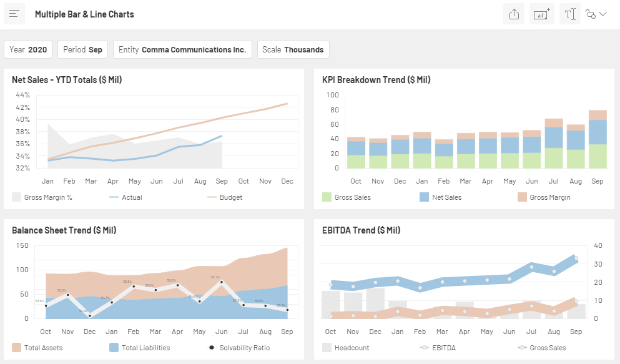The height and width of the screenshot is (364, 620).
Task: Expand the shapes dropdown chevron
Action: tap(603, 14)
